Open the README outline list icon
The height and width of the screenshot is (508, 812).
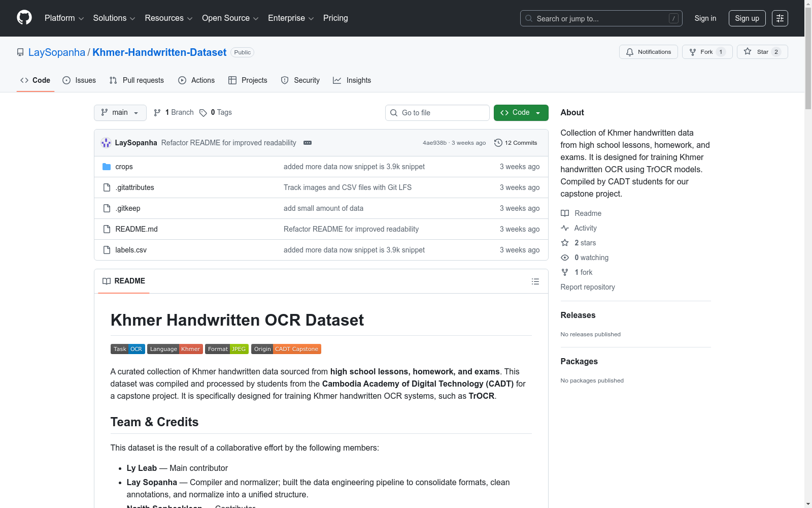tap(535, 281)
